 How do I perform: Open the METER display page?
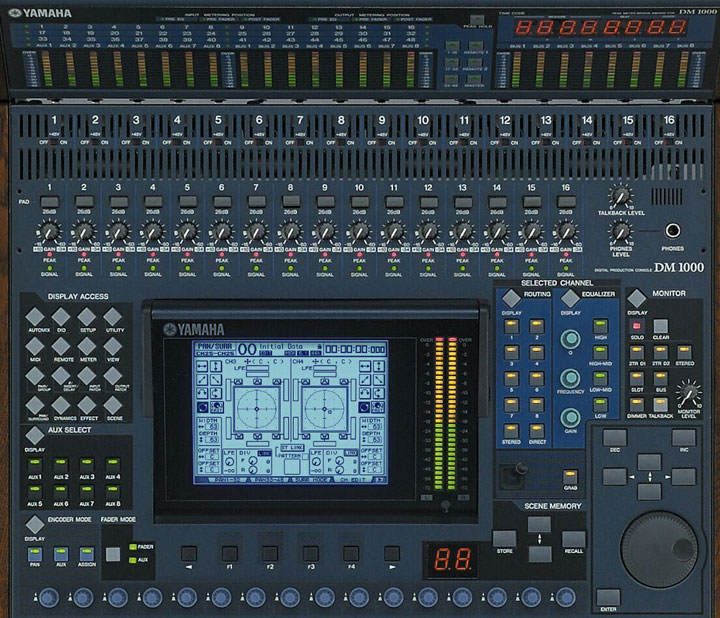click(87, 344)
